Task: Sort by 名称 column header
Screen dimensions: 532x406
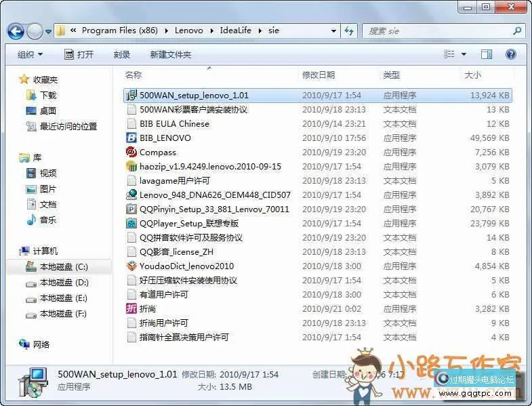Action: 134,75
